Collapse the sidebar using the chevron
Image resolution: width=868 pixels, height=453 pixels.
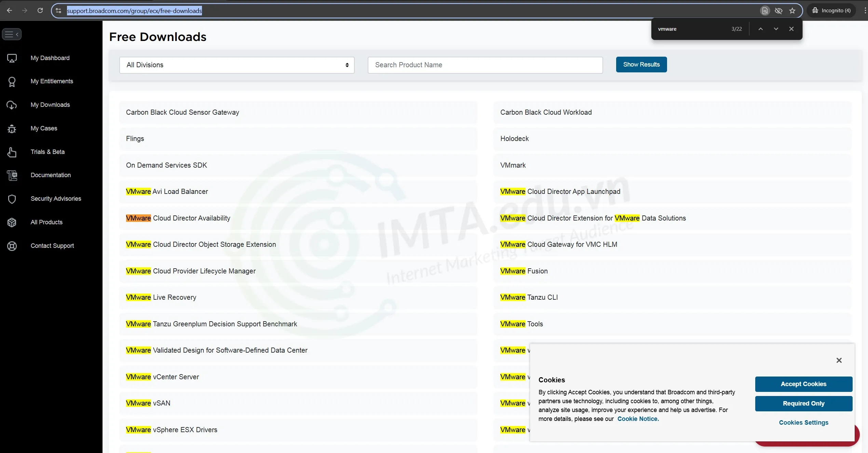click(18, 34)
